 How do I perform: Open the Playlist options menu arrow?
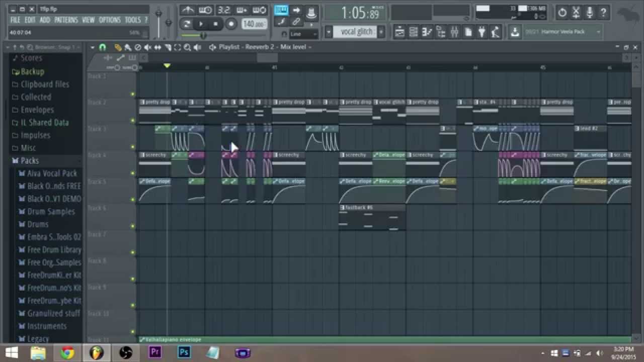tap(93, 47)
